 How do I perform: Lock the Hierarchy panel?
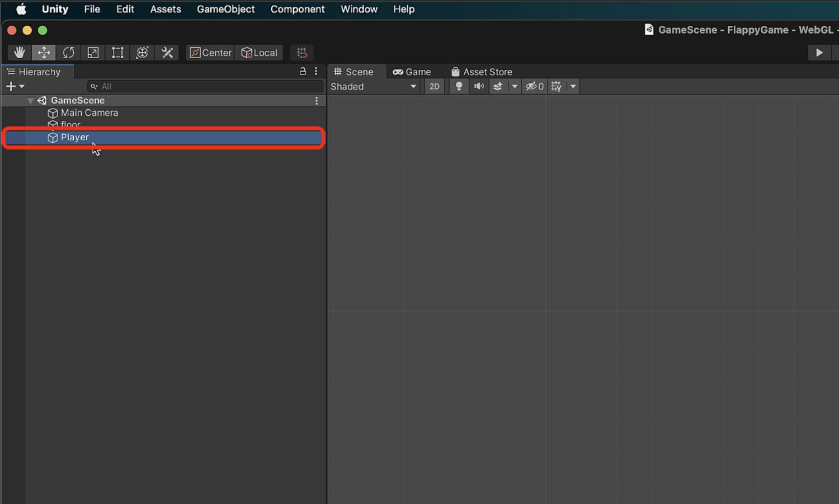[x=303, y=71]
